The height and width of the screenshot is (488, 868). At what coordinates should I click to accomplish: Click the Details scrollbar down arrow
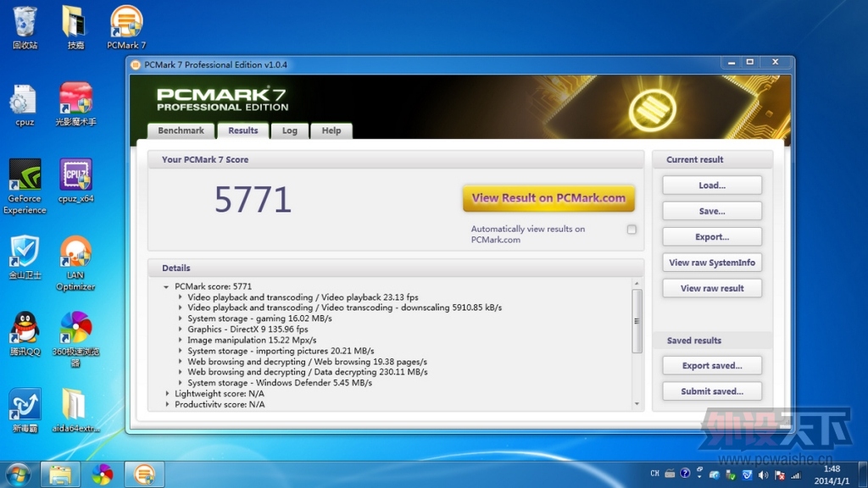637,404
